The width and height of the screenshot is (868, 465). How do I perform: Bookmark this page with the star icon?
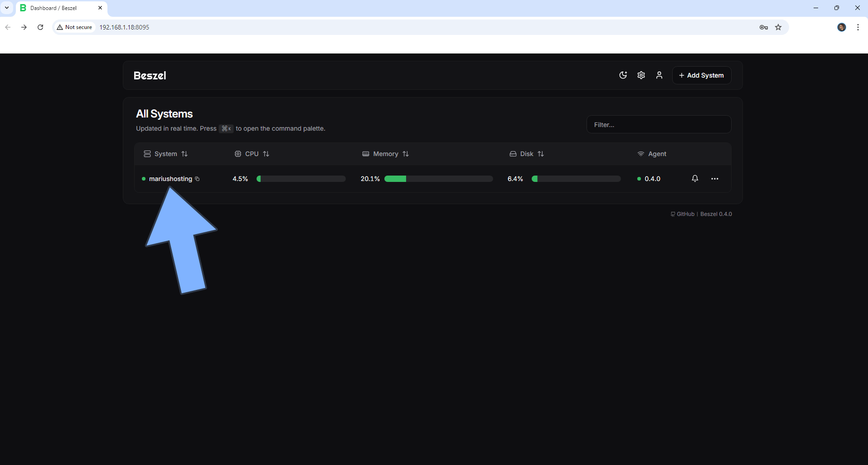[778, 27]
